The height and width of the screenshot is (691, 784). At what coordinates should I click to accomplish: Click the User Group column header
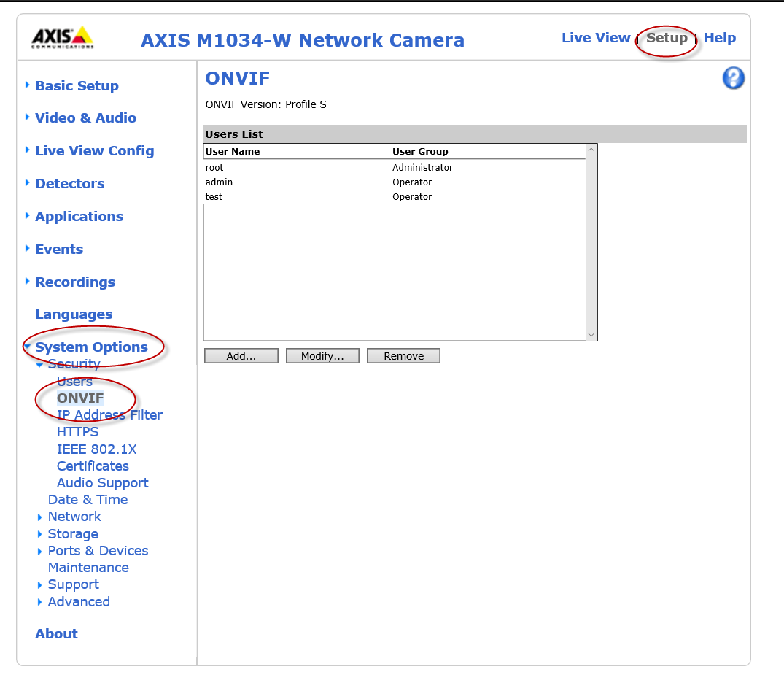coord(420,151)
